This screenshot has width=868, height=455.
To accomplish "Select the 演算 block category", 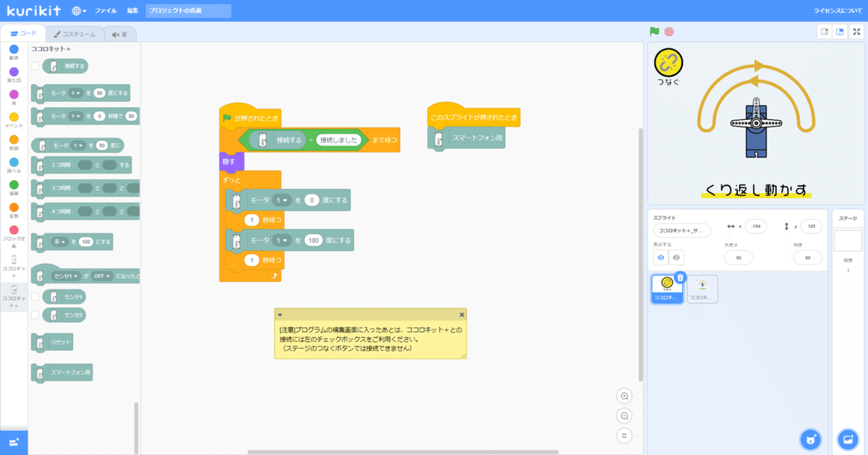I will [x=14, y=187].
